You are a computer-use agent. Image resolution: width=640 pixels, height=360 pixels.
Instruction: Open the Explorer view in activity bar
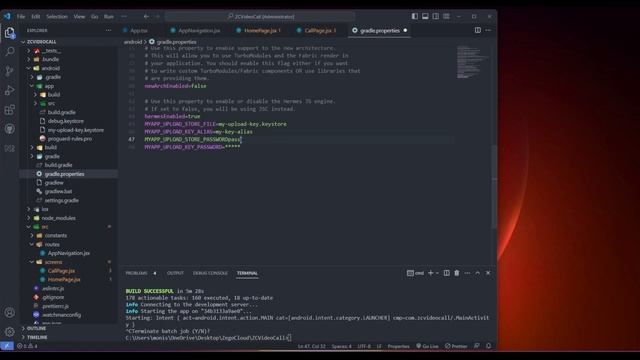tap(10, 33)
